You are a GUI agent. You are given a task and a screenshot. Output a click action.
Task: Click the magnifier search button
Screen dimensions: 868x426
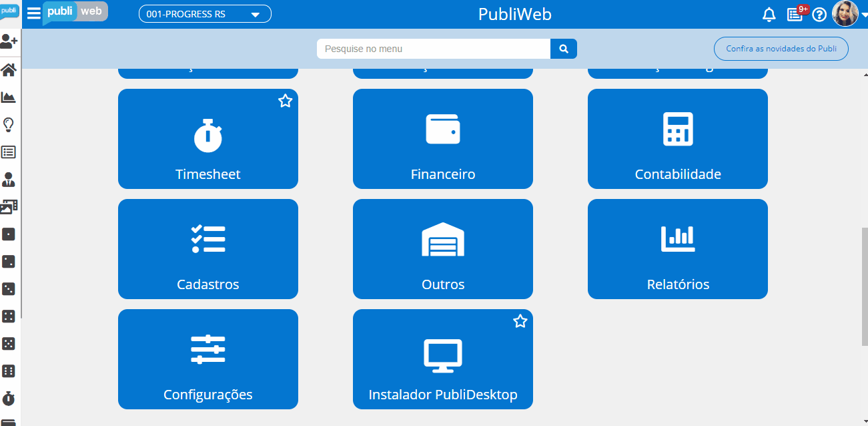coord(564,49)
